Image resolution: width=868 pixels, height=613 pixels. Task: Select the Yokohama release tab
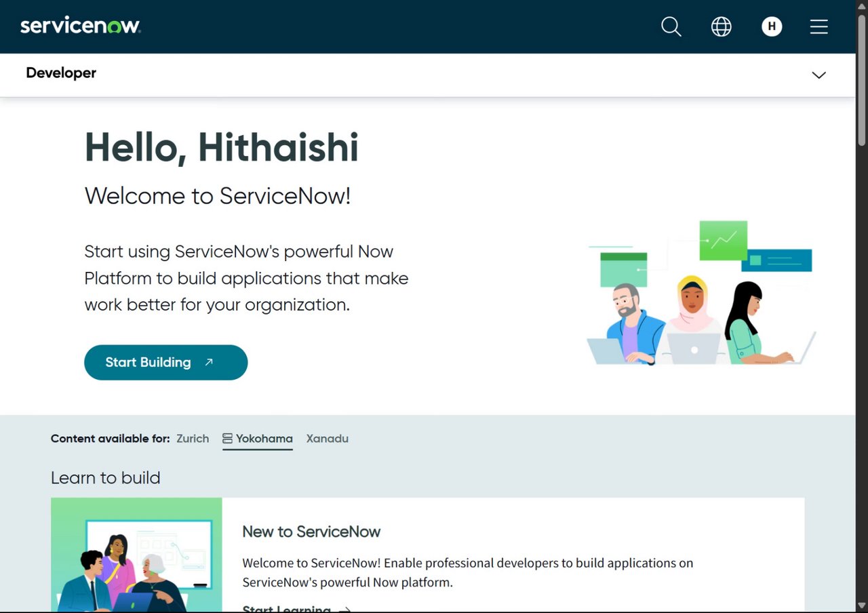(x=258, y=439)
